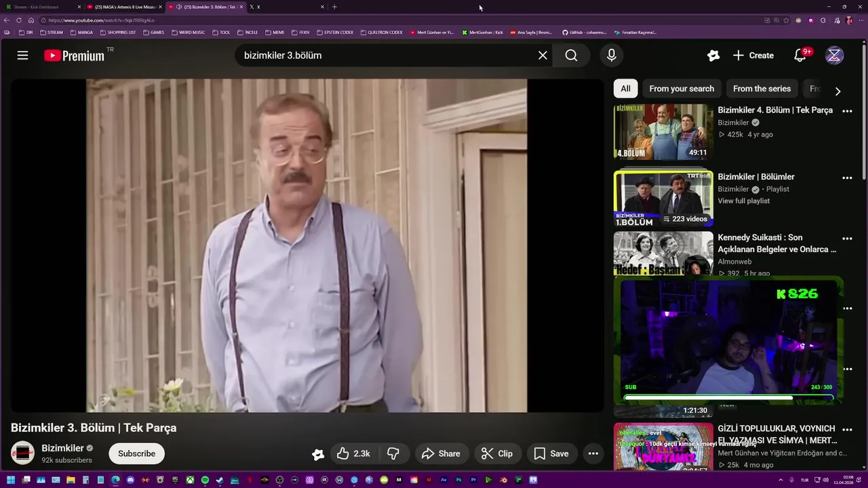This screenshot has height=488, width=868.
Task: Switch to the X browser tab
Action: pos(287,7)
